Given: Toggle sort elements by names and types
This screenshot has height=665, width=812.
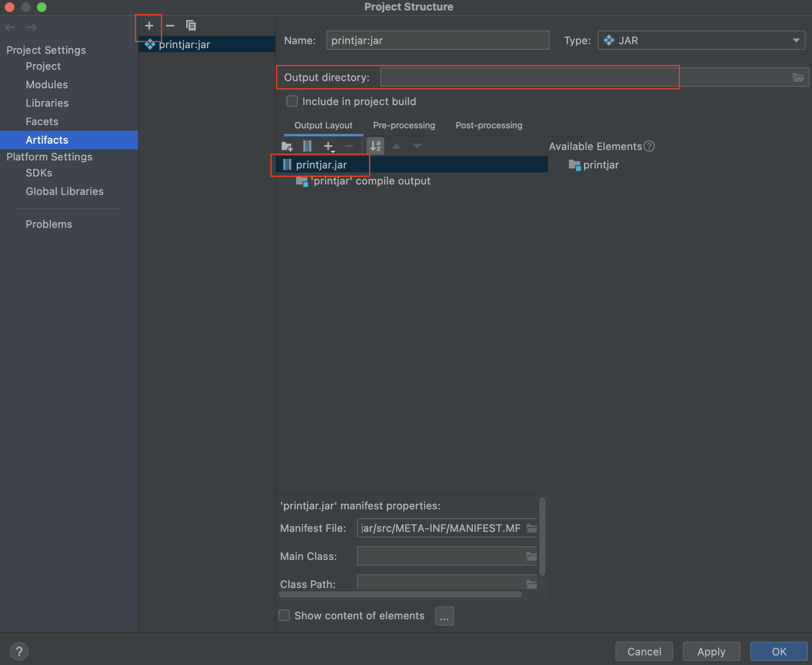Looking at the screenshot, I should (x=376, y=146).
